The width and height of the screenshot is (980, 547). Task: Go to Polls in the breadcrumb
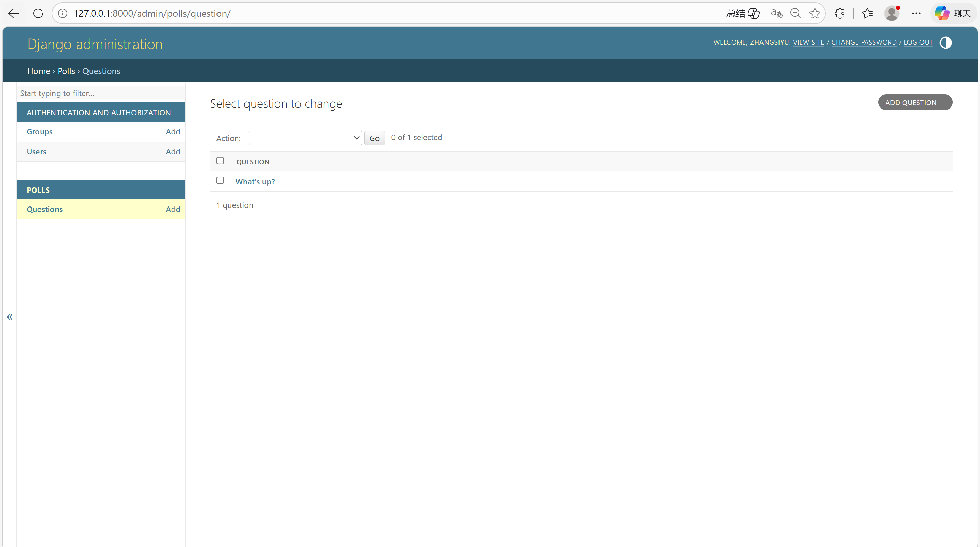66,71
